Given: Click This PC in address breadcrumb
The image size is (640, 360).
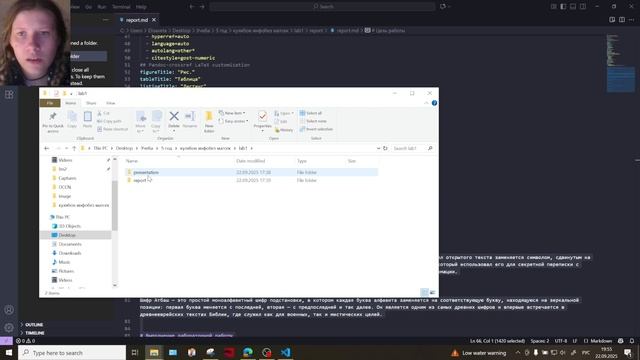Looking at the screenshot, I should tap(100, 148).
